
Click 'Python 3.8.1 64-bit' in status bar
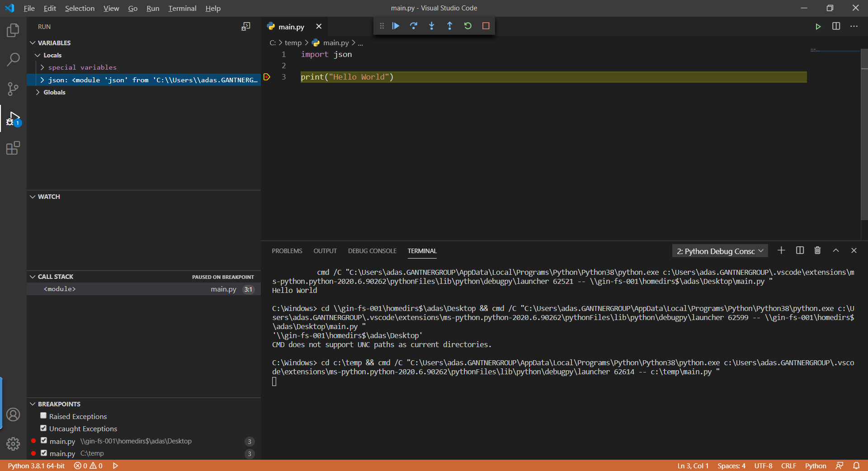[35, 466]
